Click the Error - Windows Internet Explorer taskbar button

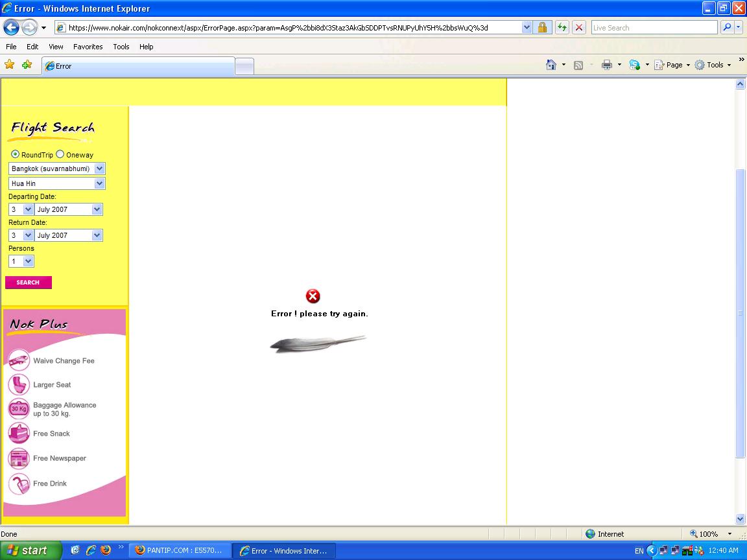(285, 550)
